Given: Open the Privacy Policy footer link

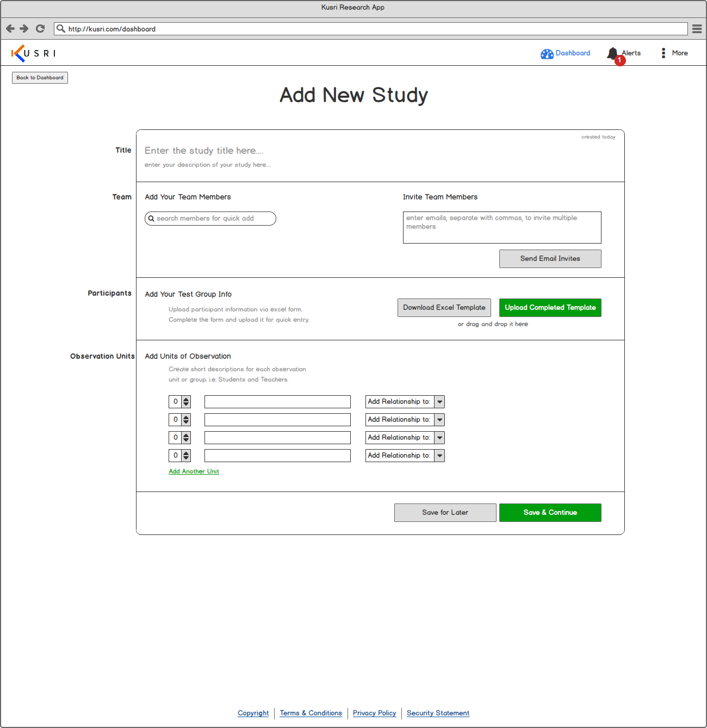Looking at the screenshot, I should click(375, 713).
